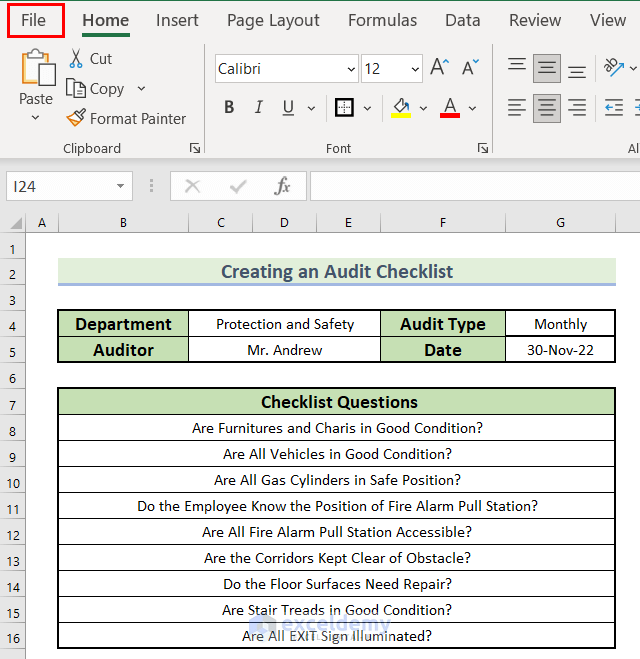The height and width of the screenshot is (659, 640).
Task: Click the Copy icon
Action: (76, 89)
